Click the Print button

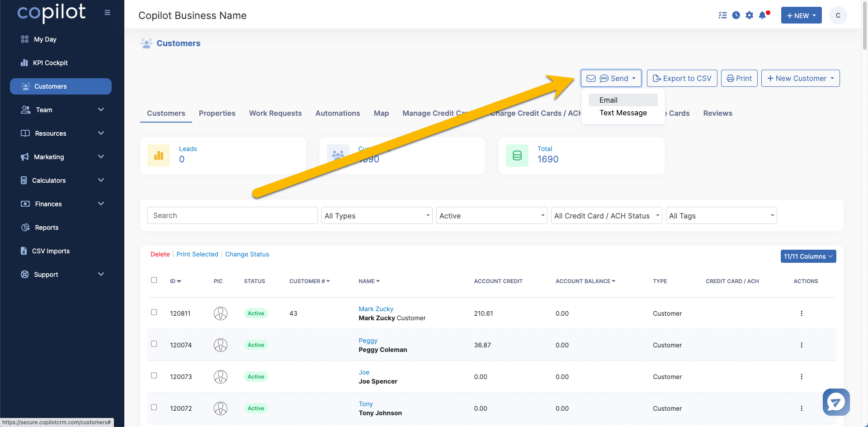(739, 78)
